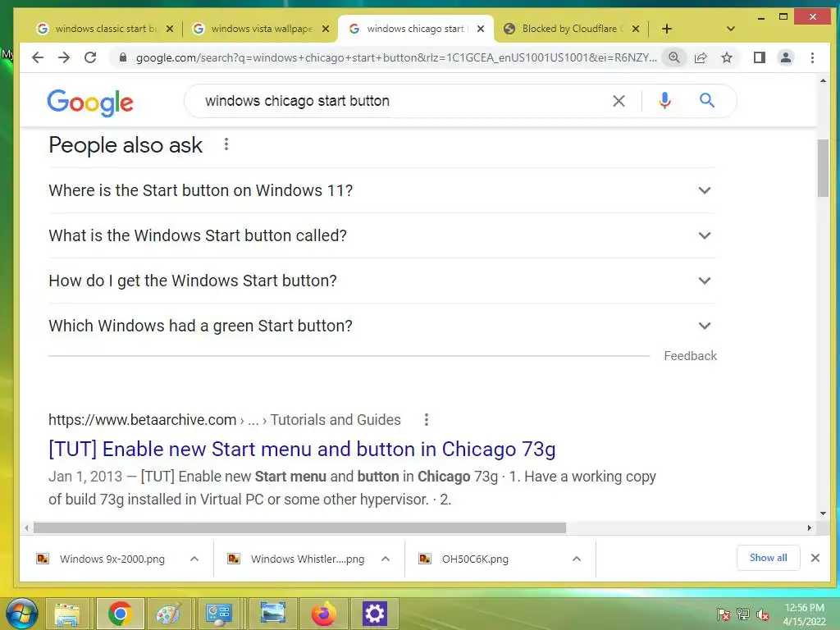Click the address bar URL
The height and width of the screenshot is (630, 840).
pyautogui.click(x=395, y=57)
